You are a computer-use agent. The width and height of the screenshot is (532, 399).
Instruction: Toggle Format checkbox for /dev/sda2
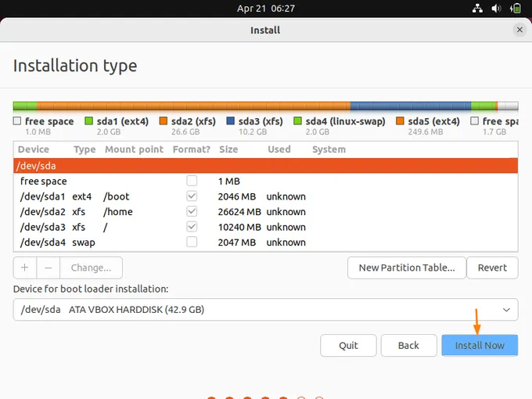[x=192, y=212]
